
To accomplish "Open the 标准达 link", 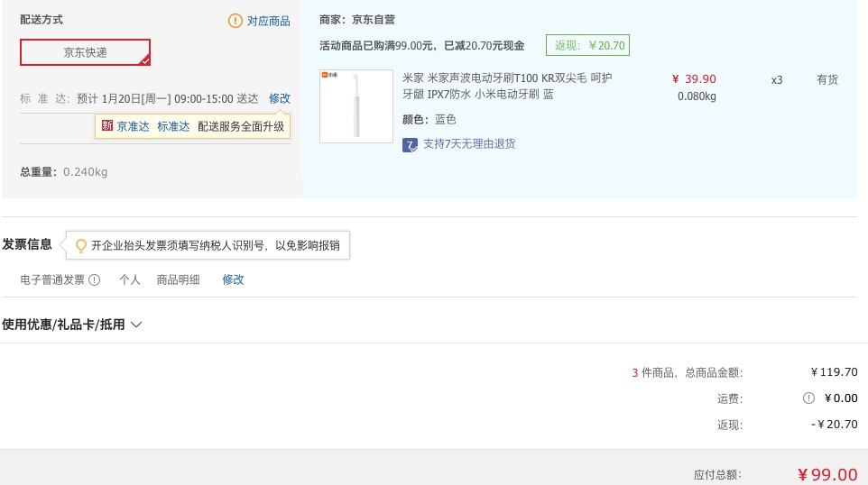I will [x=173, y=126].
